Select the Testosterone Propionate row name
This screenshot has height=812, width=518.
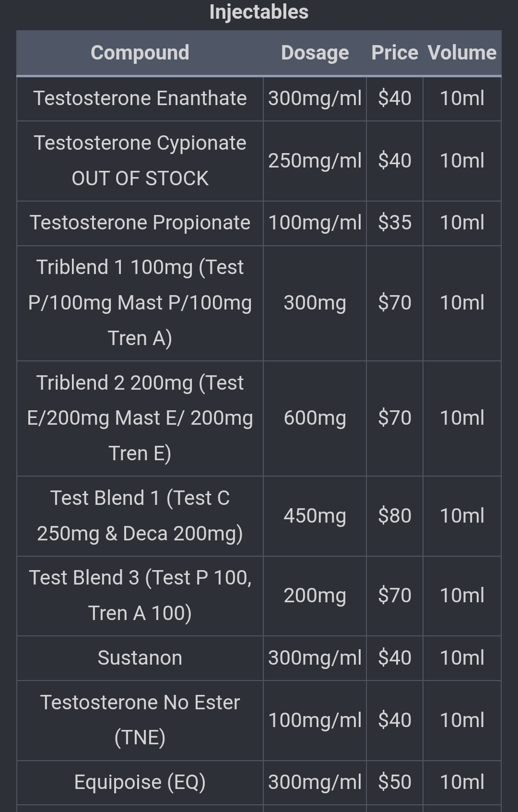pos(140,223)
